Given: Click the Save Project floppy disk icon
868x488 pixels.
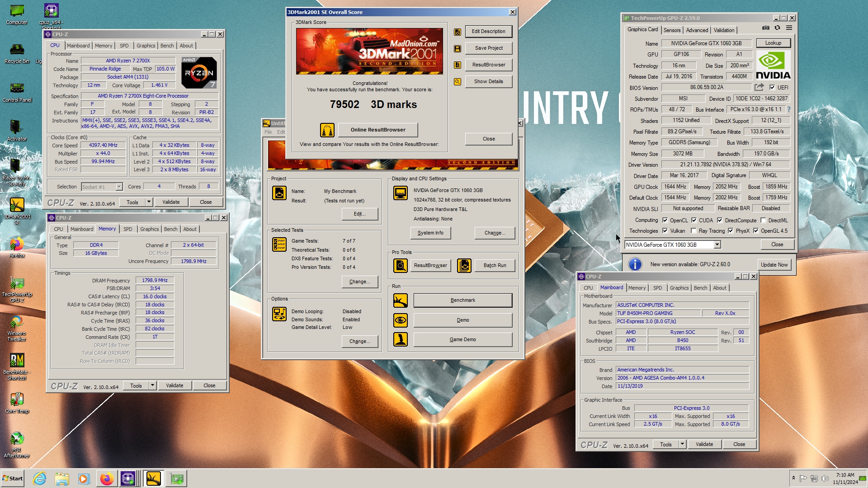Looking at the screenshot, I should coord(458,48).
